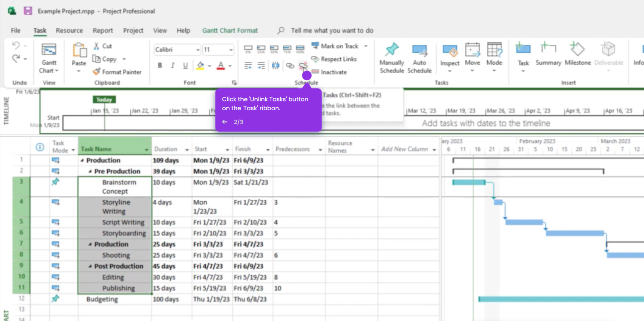Image resolution: width=644 pixels, height=321 pixels.
Task: Mark tasks as 75% complete
Action: point(287,49)
